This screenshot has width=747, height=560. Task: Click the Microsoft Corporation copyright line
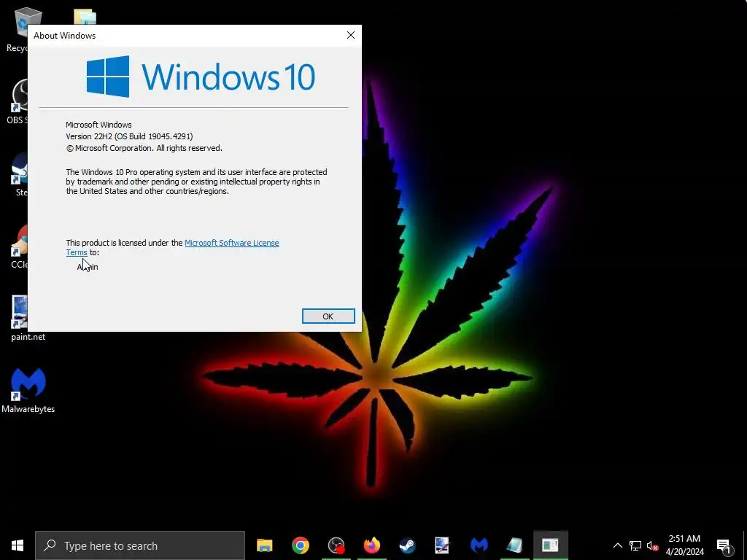(x=144, y=148)
